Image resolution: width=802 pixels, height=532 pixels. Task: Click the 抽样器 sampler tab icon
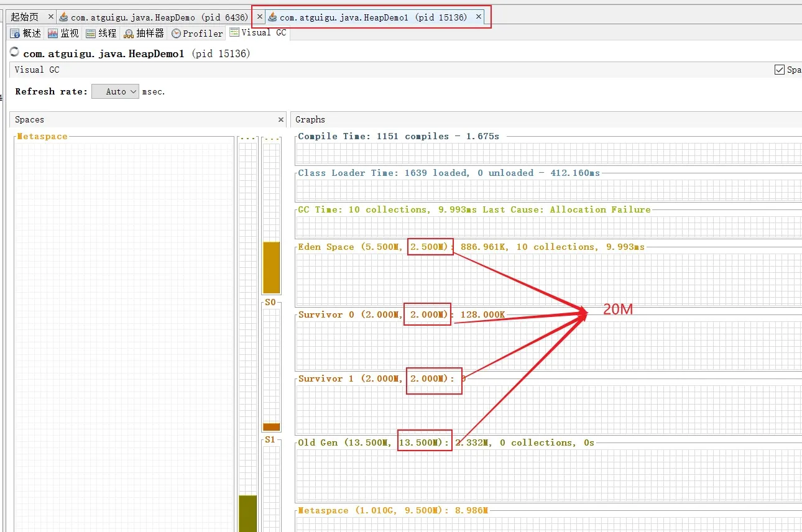click(x=129, y=34)
